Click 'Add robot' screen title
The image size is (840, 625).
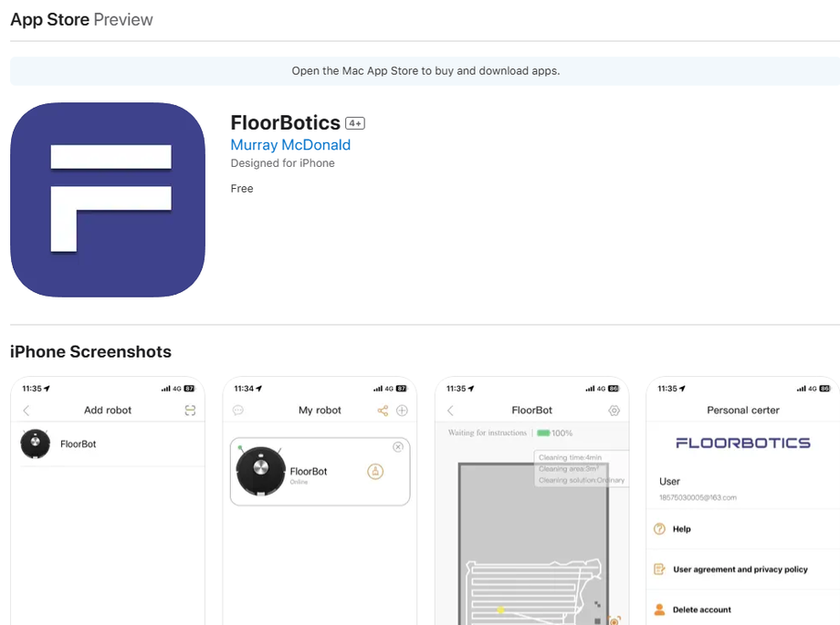pos(108,411)
